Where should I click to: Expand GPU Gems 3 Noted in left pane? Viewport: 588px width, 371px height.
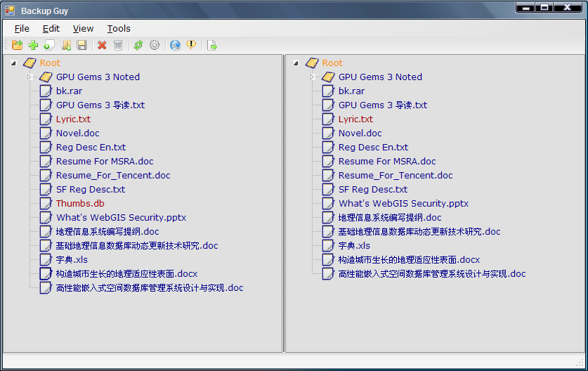coord(30,77)
